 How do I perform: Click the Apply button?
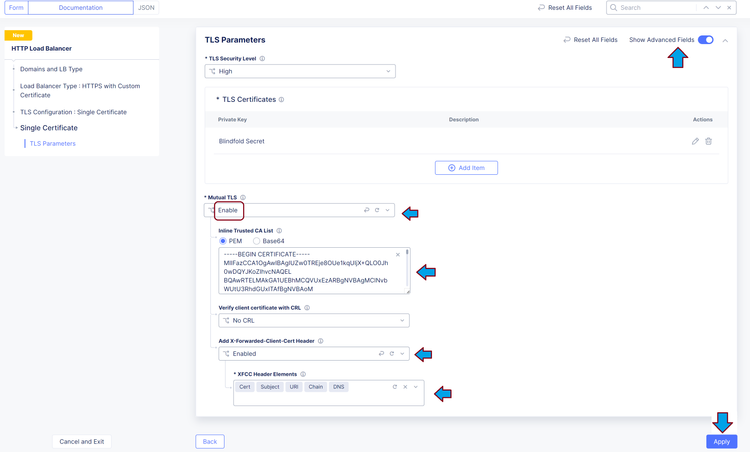pos(722,441)
